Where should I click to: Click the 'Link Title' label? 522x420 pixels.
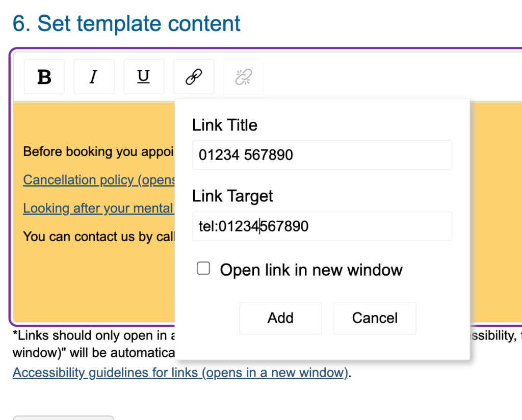[x=225, y=125]
